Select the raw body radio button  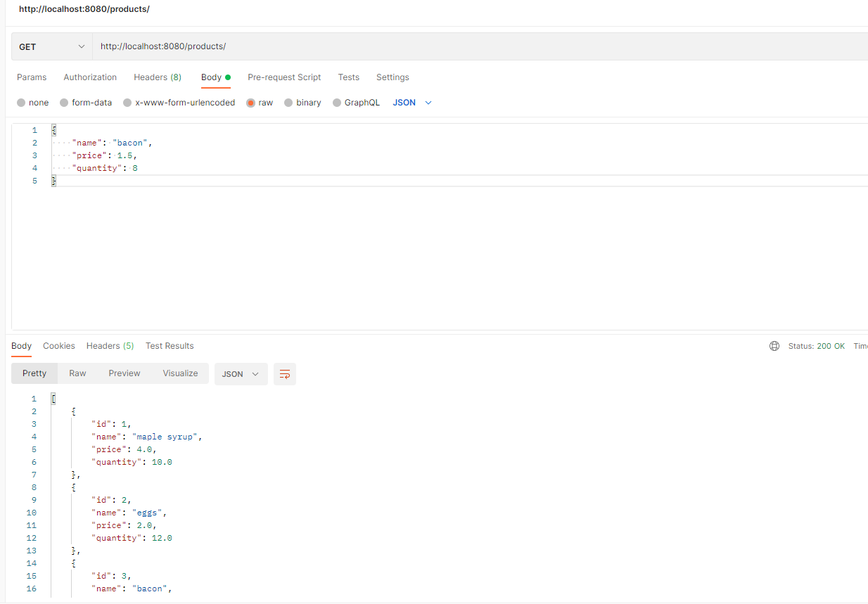pos(251,103)
